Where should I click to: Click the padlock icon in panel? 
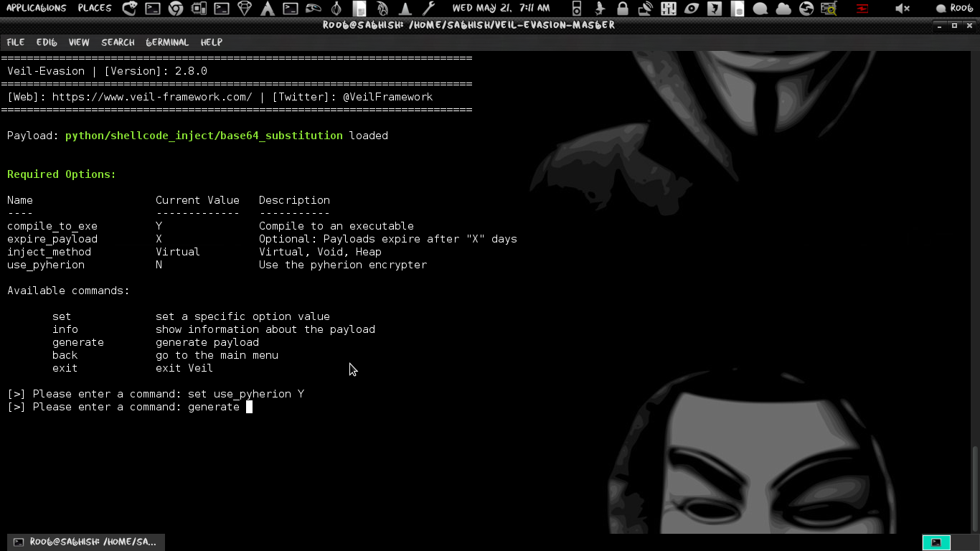click(622, 9)
